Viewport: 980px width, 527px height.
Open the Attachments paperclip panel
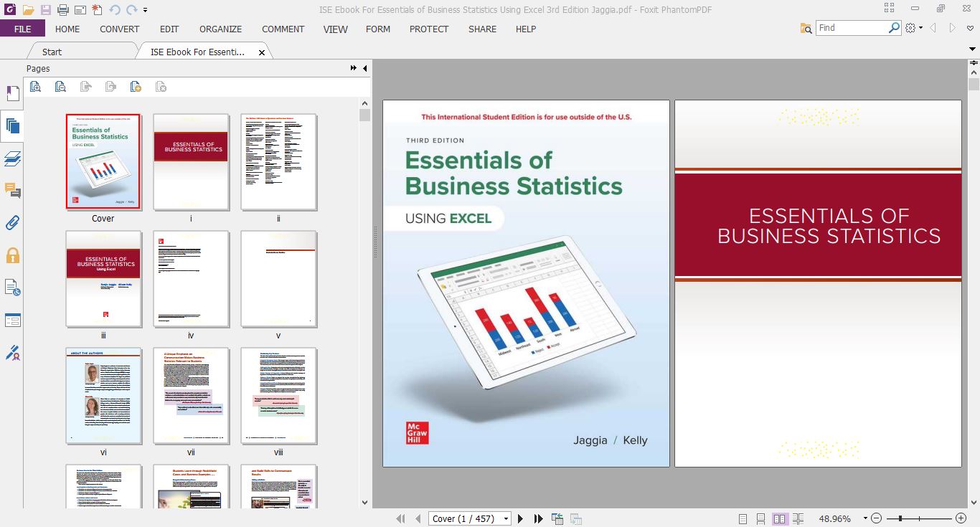[12, 222]
